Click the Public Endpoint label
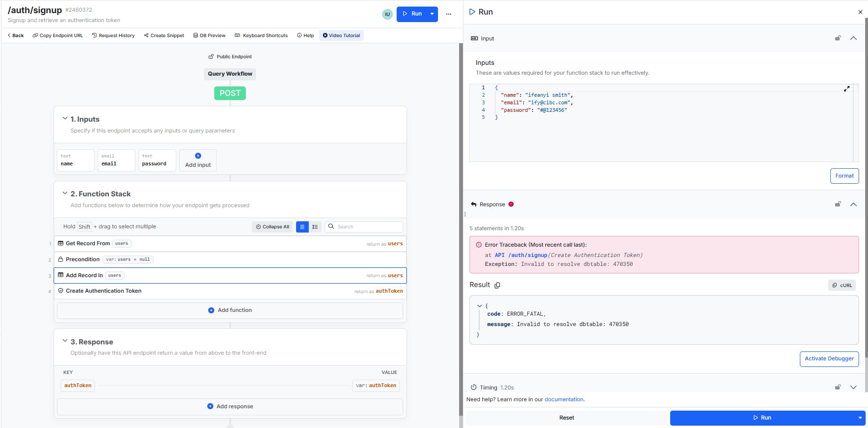The height and width of the screenshot is (428, 868). (x=230, y=56)
